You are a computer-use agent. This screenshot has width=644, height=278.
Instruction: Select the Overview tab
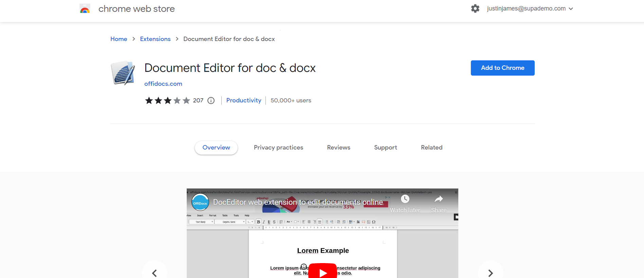(x=216, y=147)
